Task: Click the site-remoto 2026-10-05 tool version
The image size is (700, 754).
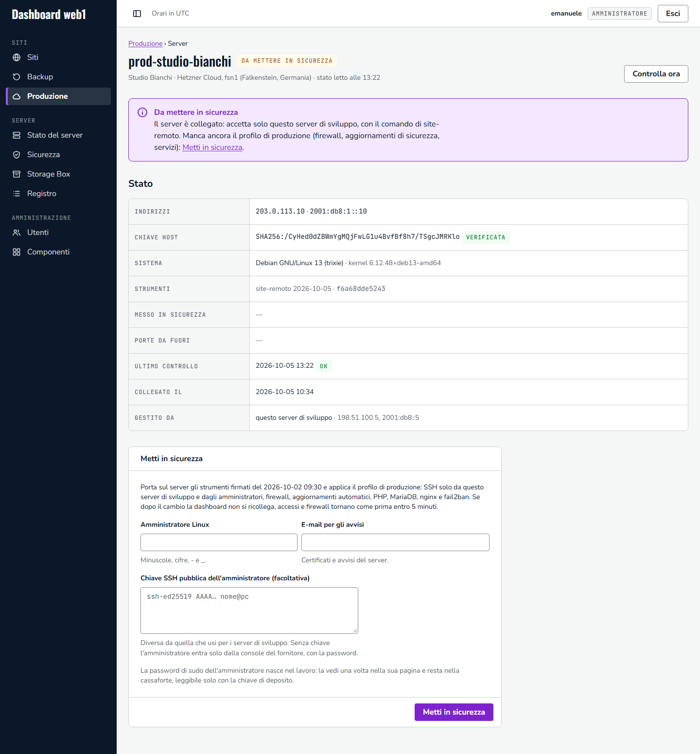Action: (x=294, y=289)
